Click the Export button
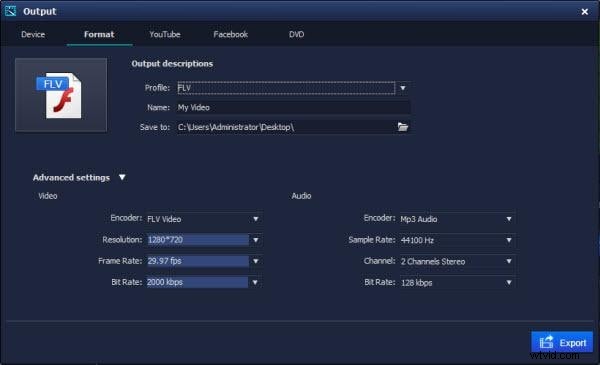This screenshot has width=600, height=365. 562,342
